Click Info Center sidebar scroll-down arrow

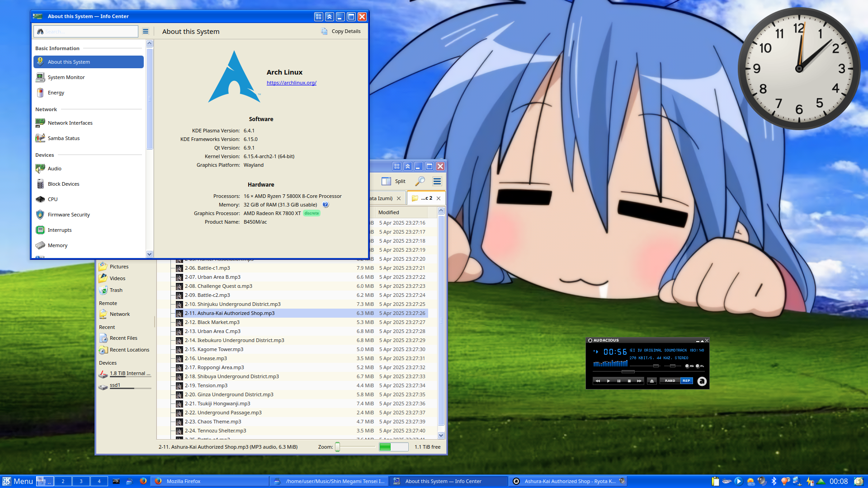pyautogui.click(x=150, y=254)
